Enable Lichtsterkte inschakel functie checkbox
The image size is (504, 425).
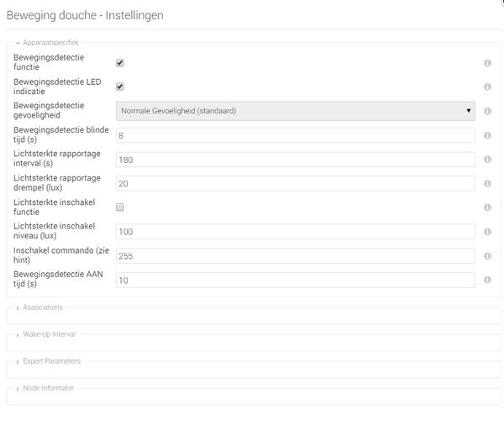[x=120, y=207]
